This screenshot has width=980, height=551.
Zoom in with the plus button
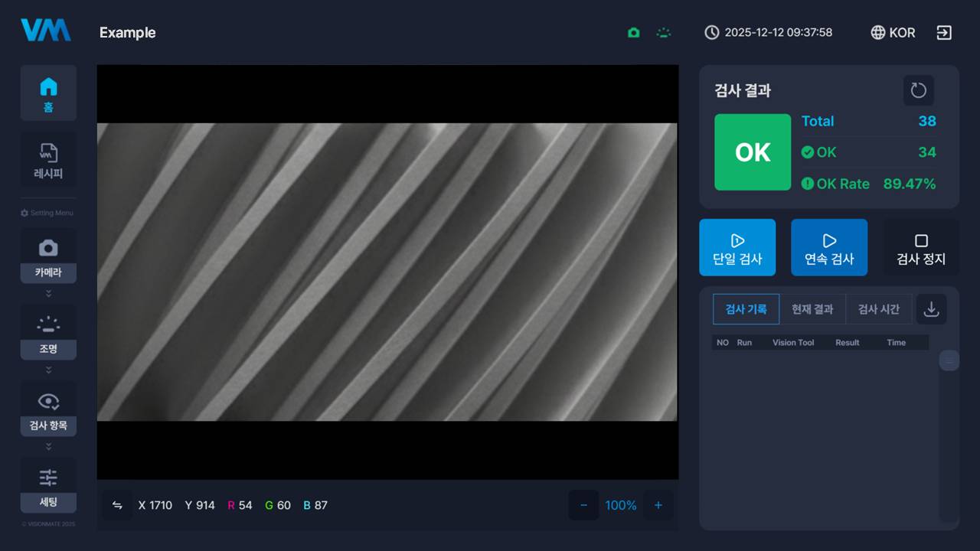click(x=658, y=505)
